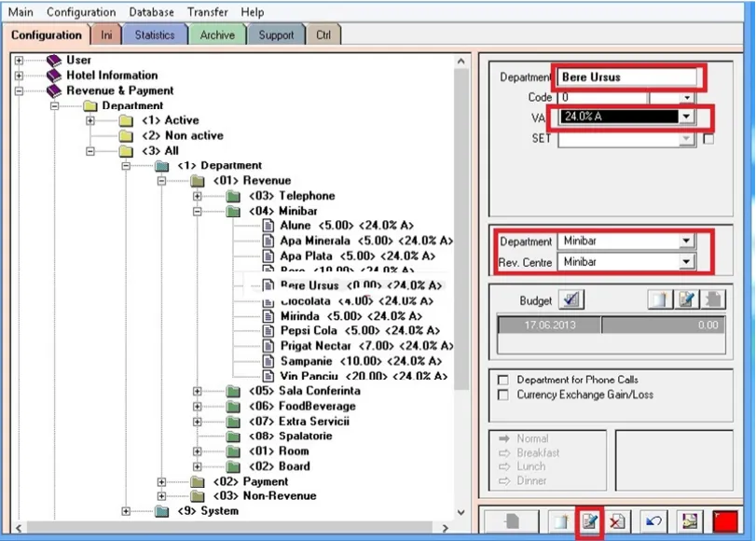This screenshot has height=541, width=756.
Task: Click the document icon beside Pepsi Cola
Action: 268,330
